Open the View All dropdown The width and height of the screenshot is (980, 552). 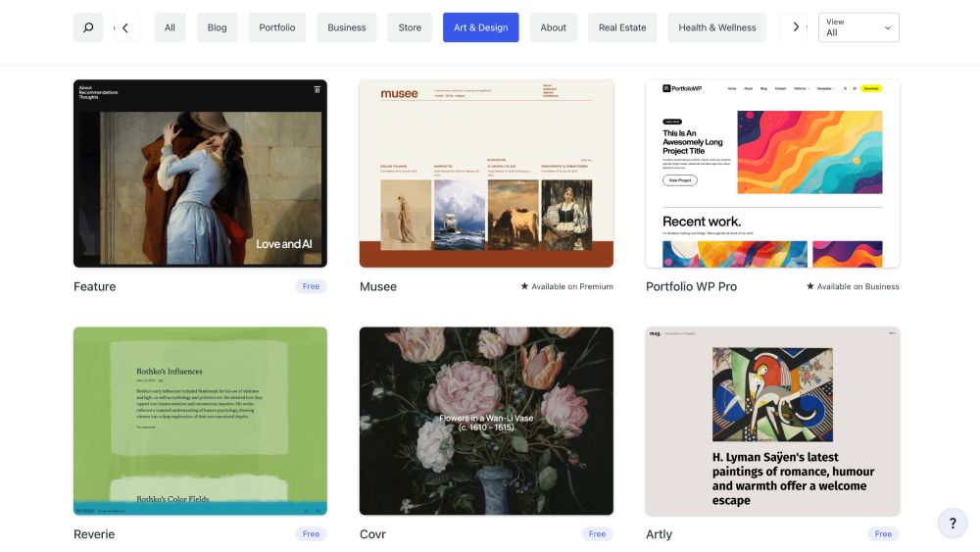click(858, 27)
